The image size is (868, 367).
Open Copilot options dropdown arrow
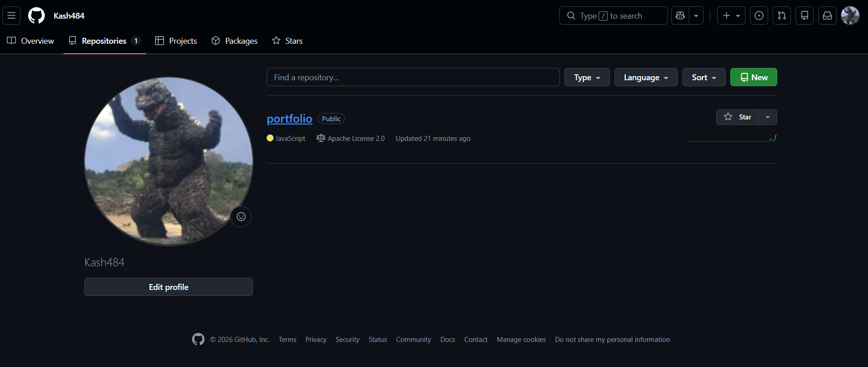click(696, 16)
